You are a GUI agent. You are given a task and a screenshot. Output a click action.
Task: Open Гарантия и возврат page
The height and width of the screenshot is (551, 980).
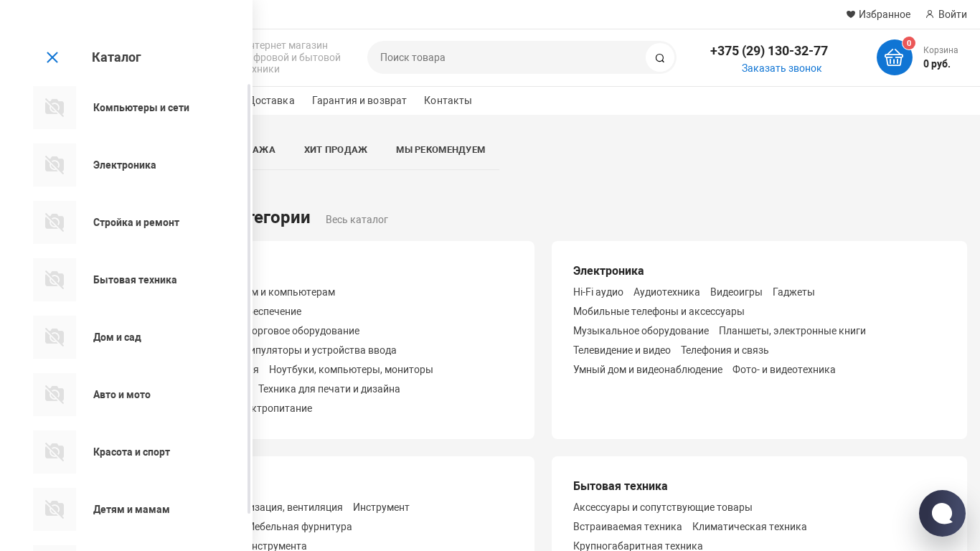click(359, 100)
